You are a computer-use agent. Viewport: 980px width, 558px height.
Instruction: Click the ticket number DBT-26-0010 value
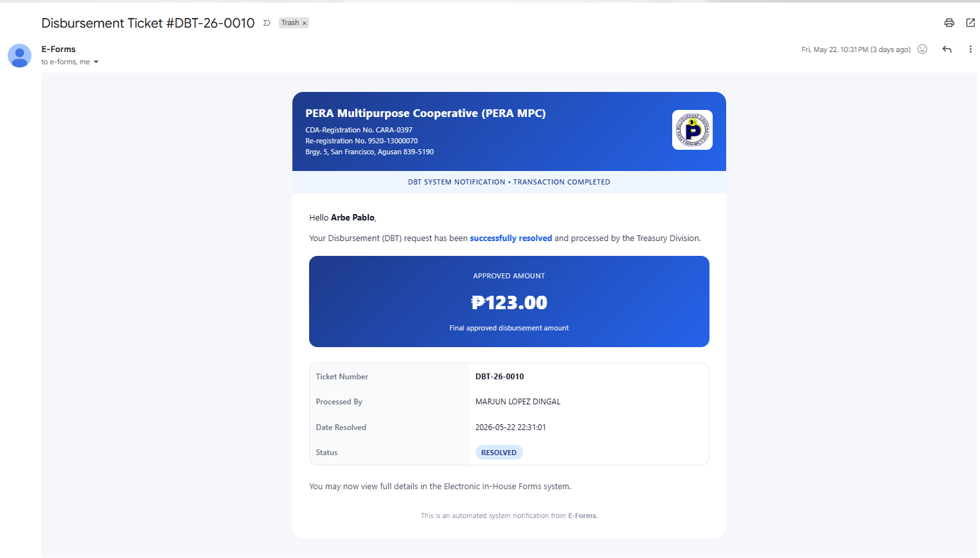click(x=499, y=377)
